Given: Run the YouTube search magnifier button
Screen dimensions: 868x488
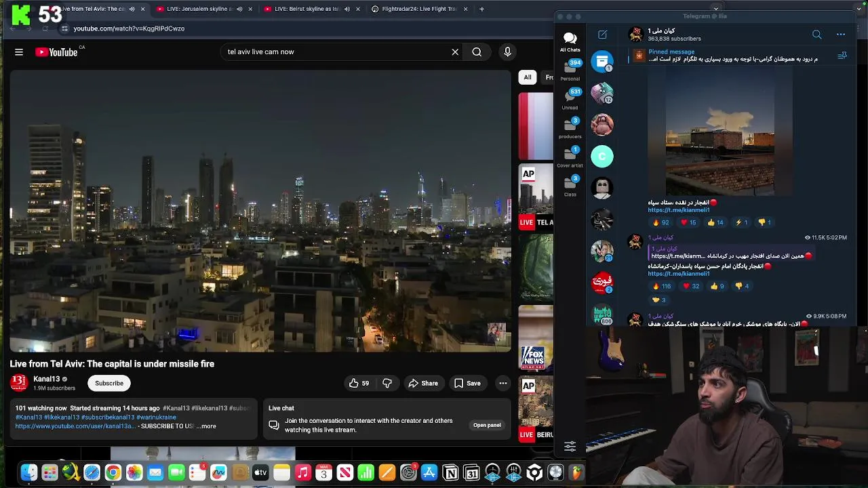Looking at the screenshot, I should (477, 52).
